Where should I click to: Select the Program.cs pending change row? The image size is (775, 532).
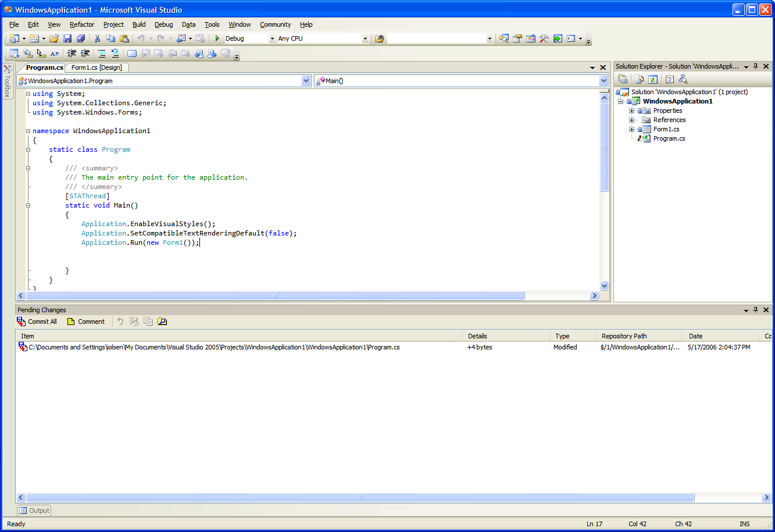394,347
